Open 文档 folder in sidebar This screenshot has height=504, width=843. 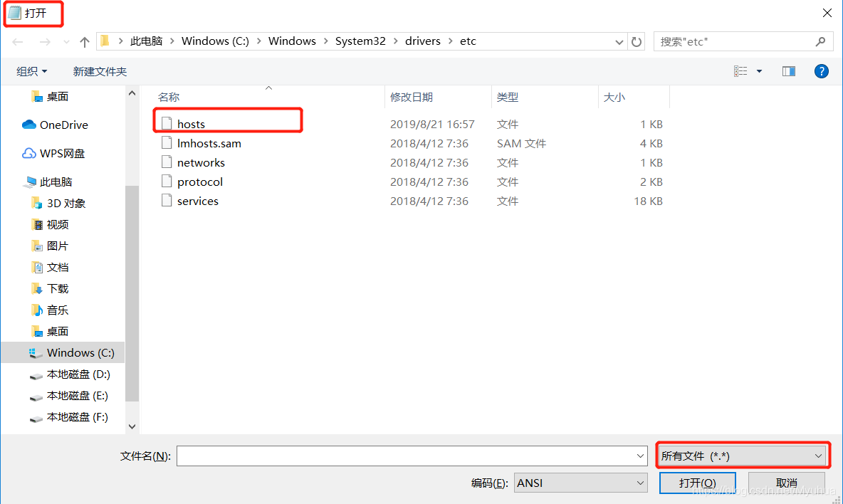57,268
